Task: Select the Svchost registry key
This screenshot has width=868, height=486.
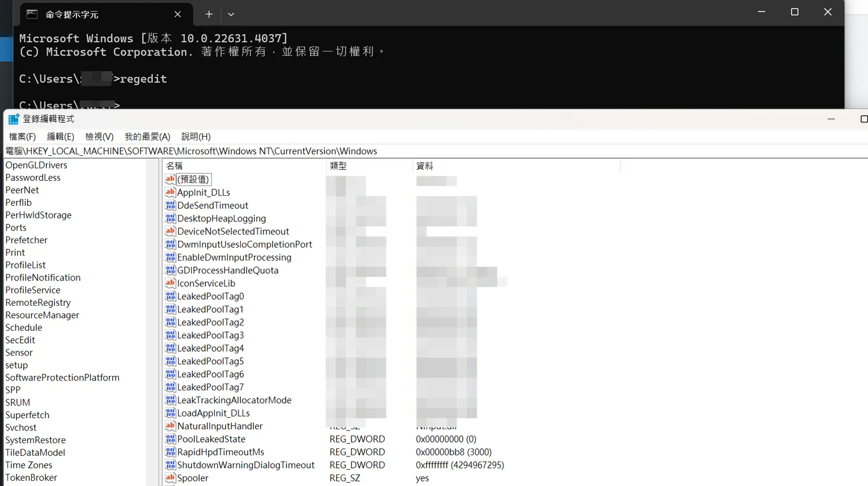Action: coord(21,427)
